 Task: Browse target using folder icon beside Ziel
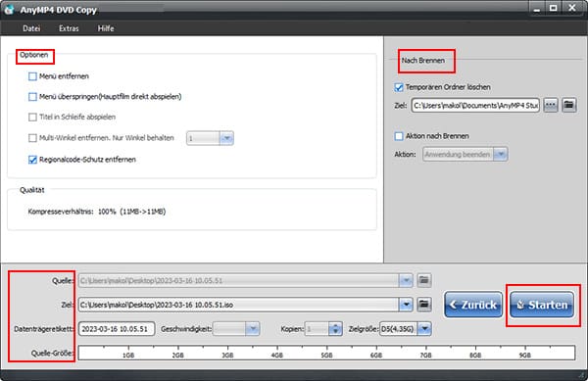[x=423, y=305]
